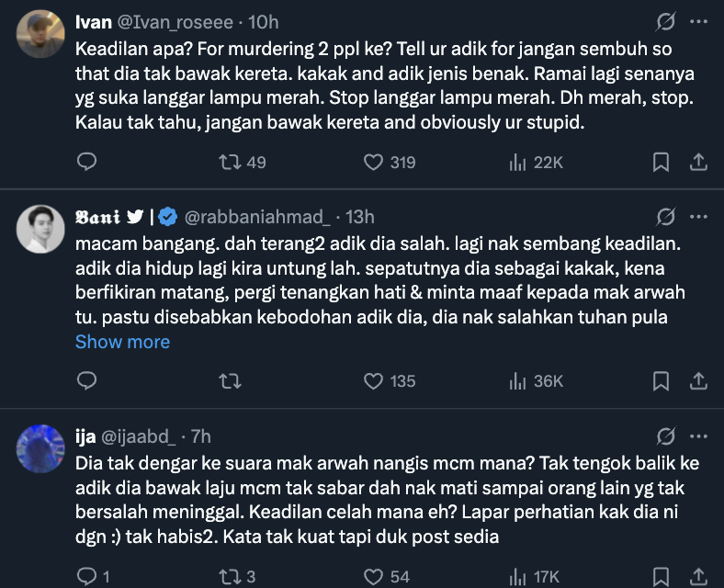Open Bani's avatar photo

click(40, 230)
